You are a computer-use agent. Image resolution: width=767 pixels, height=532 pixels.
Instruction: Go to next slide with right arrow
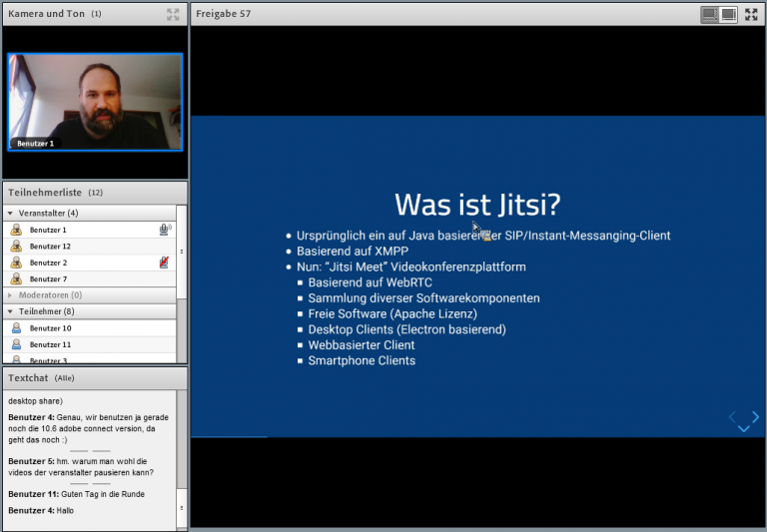pyautogui.click(x=755, y=416)
